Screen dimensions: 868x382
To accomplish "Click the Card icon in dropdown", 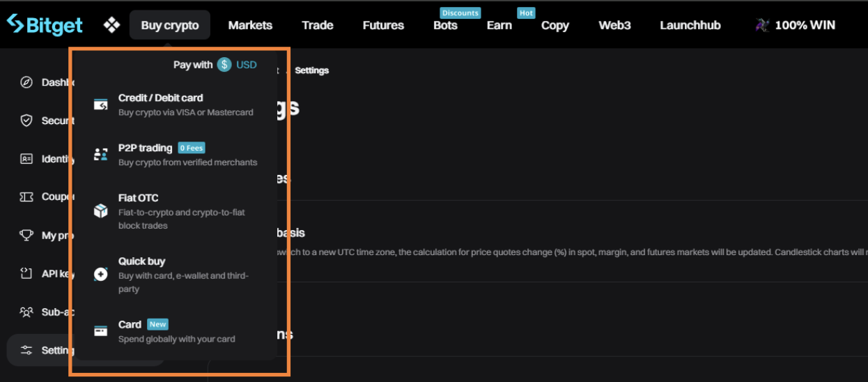I will pos(101,331).
